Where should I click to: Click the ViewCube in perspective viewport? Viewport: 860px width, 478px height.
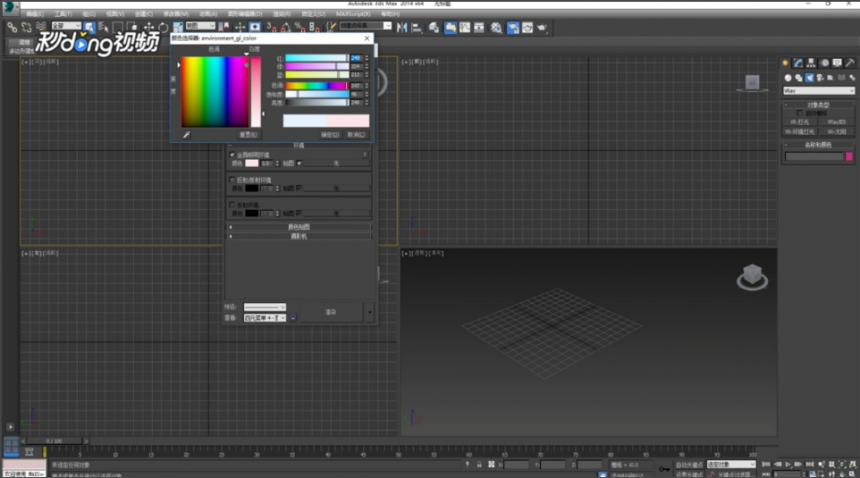(x=752, y=277)
